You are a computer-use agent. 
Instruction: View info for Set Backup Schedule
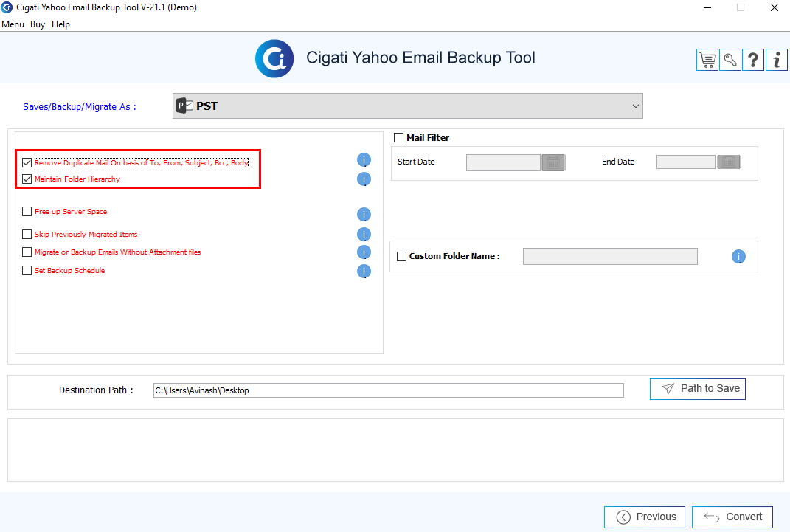tap(364, 271)
